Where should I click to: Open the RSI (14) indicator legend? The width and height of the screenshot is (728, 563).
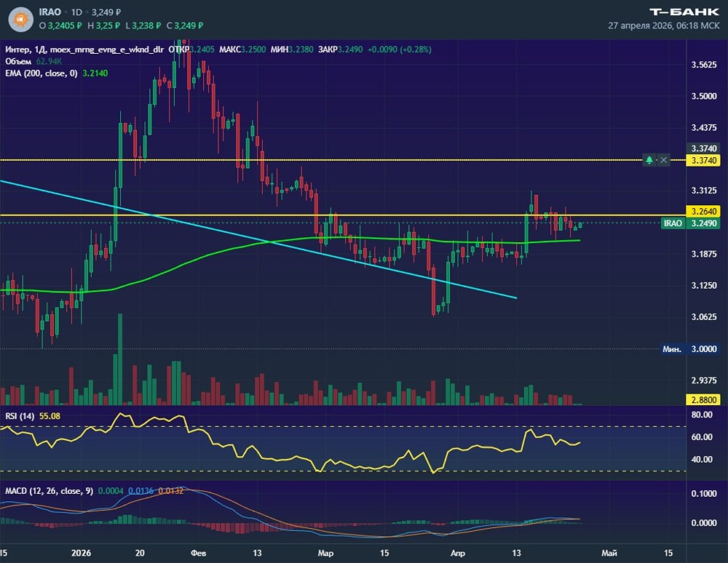tap(20, 416)
